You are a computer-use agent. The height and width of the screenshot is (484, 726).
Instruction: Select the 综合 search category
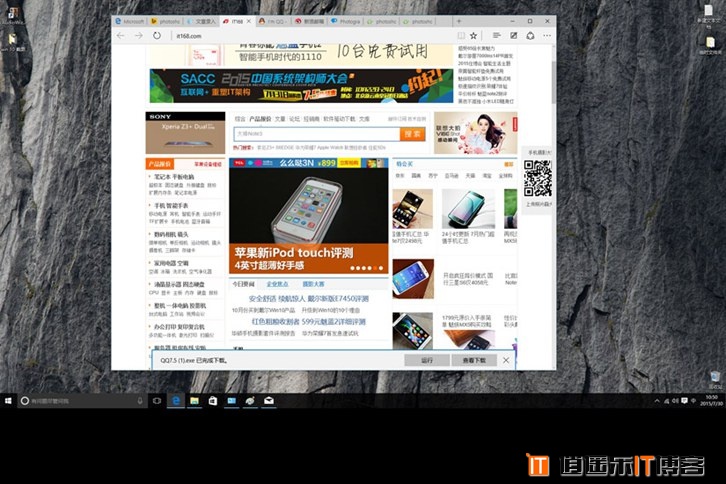click(240, 119)
